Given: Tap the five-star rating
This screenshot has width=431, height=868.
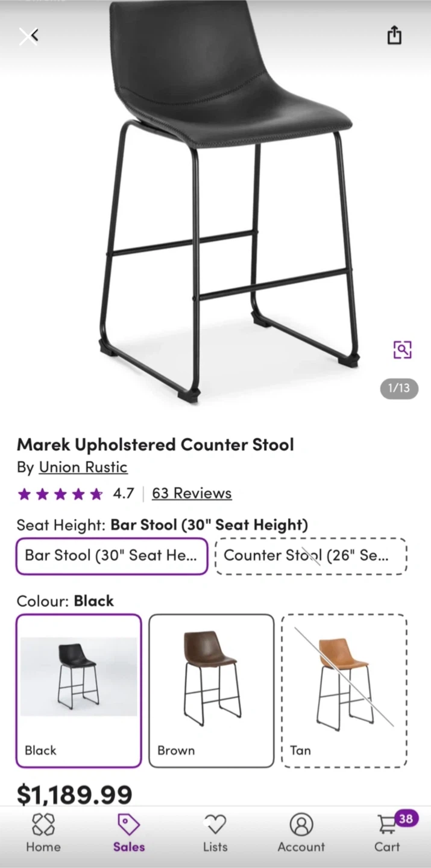Looking at the screenshot, I should point(60,494).
